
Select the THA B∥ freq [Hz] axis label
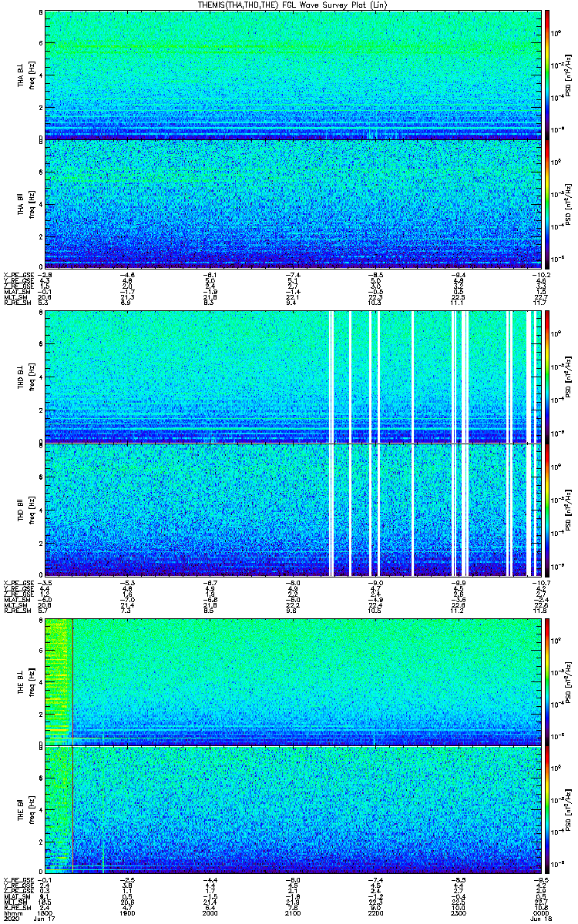[32, 204]
